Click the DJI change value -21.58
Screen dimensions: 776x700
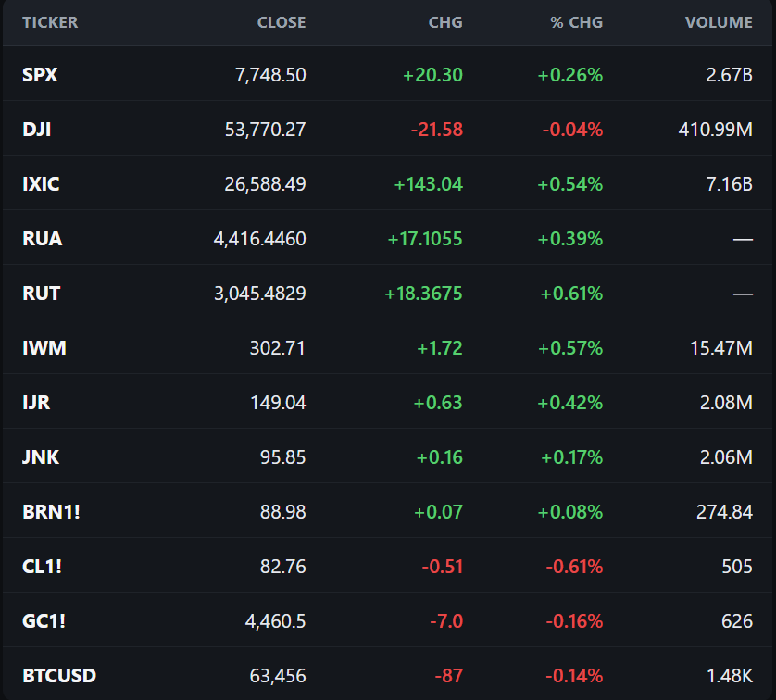(x=437, y=130)
